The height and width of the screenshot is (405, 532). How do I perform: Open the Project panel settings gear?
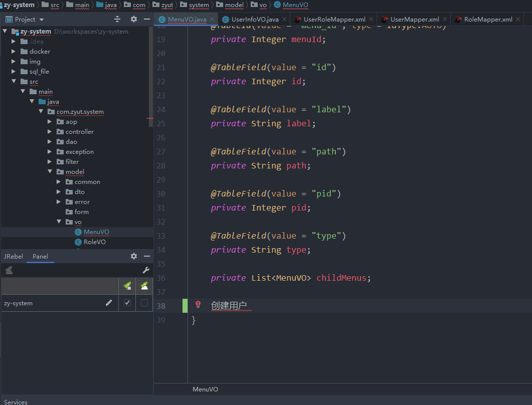134,18
